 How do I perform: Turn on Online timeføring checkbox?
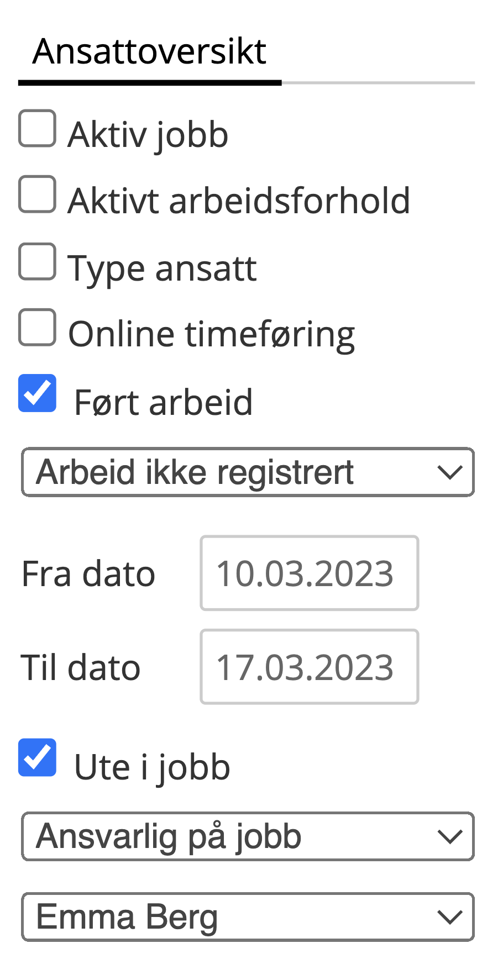point(37,328)
